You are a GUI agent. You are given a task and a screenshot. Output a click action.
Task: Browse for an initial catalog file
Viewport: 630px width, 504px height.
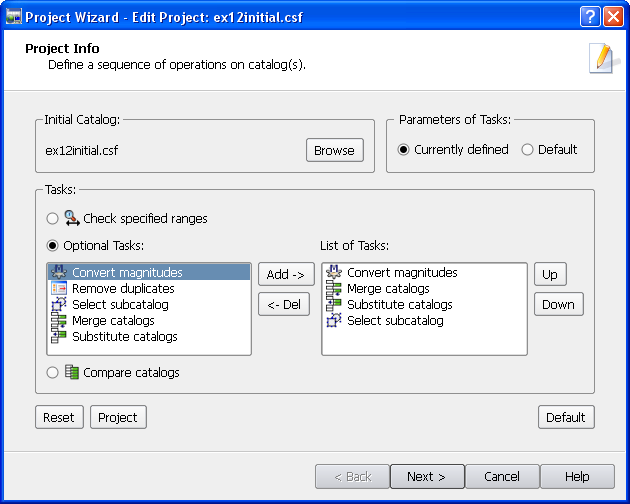point(335,150)
